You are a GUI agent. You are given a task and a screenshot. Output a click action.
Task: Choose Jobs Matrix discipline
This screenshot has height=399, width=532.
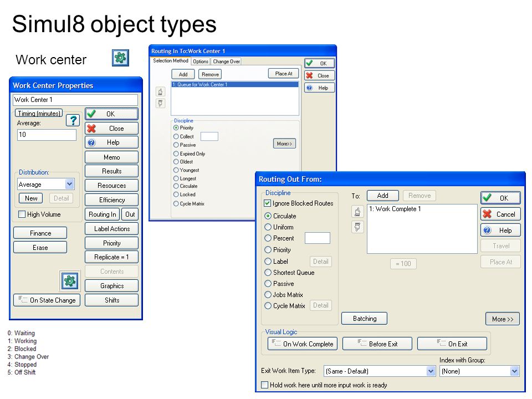click(x=268, y=294)
